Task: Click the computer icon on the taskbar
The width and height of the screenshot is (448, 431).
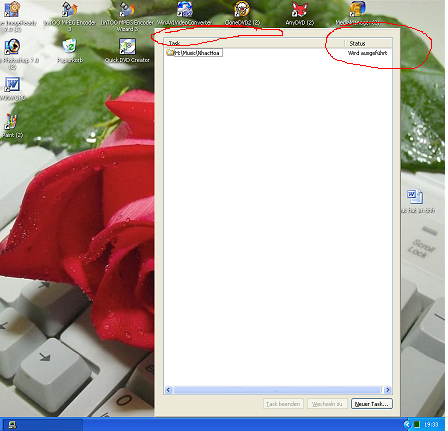Action: tap(12, 425)
